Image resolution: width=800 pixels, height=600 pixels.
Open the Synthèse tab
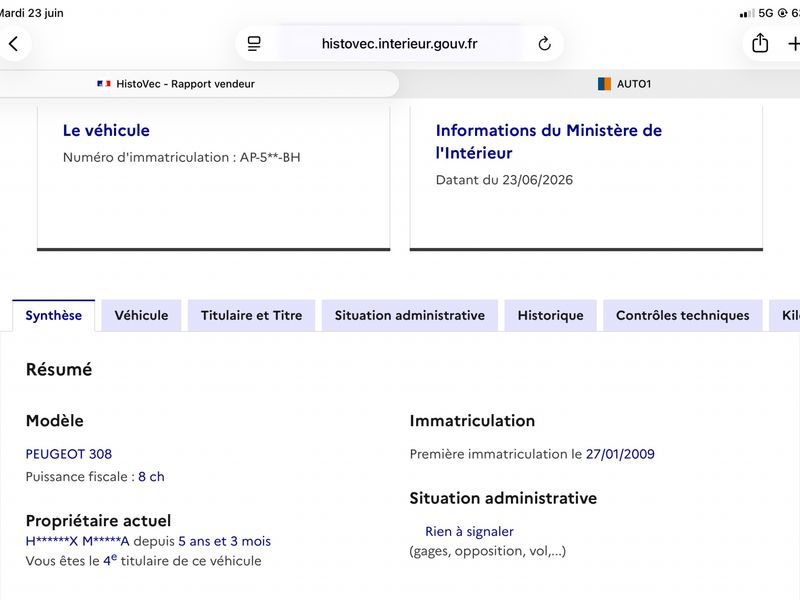(54, 315)
